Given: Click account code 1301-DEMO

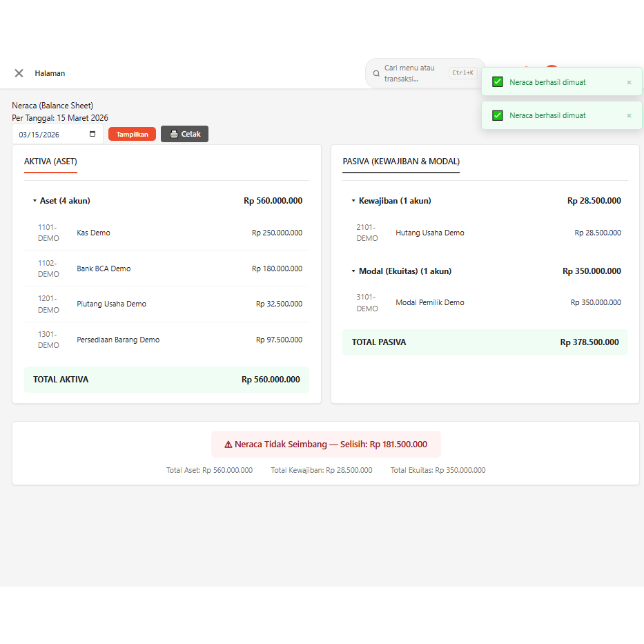Looking at the screenshot, I should (48, 340).
